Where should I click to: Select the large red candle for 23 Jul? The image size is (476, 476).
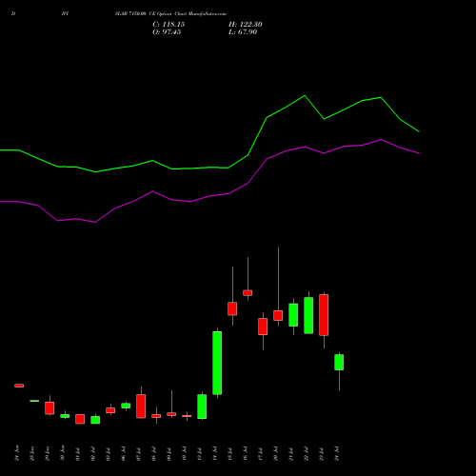click(x=324, y=315)
